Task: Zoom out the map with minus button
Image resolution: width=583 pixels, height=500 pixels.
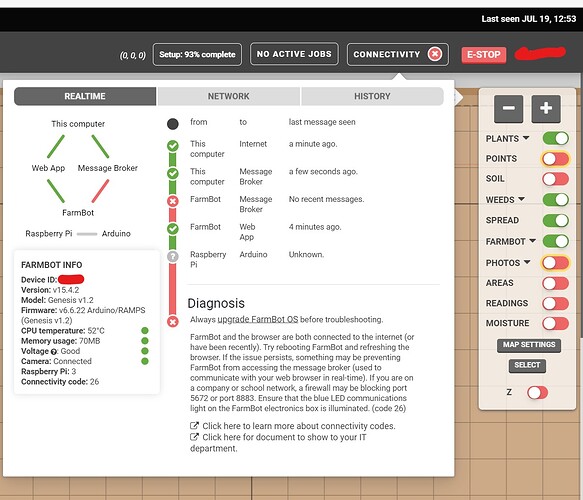Action: click(508, 109)
